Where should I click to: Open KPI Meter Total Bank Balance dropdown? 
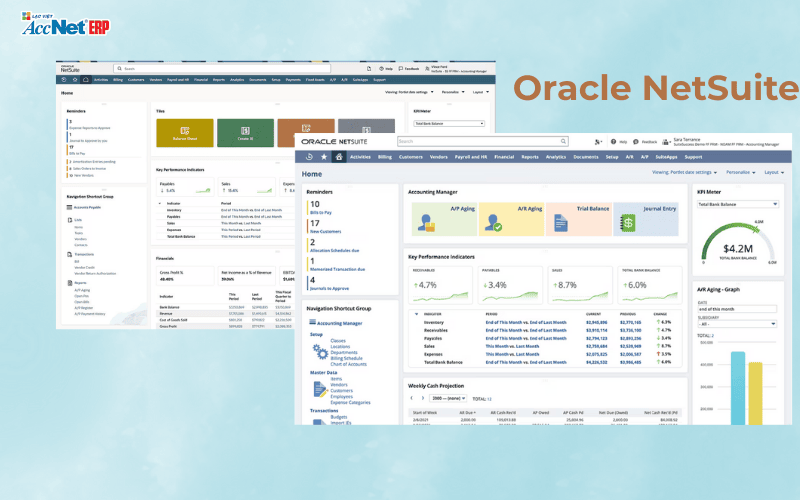(x=738, y=204)
